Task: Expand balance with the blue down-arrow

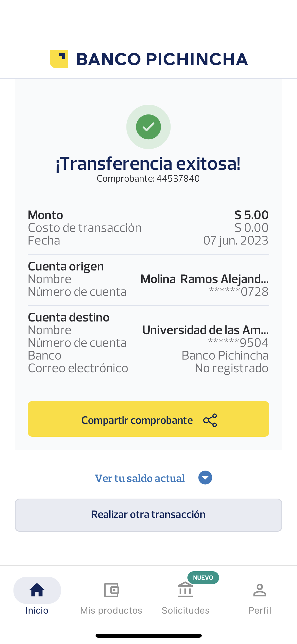Action: (x=205, y=478)
